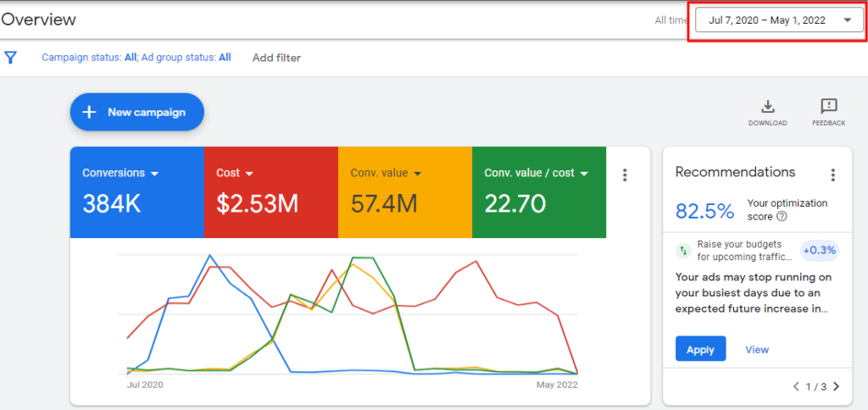This screenshot has height=410, width=868.
Task: Open the scorecard three-dot menu
Action: click(x=625, y=175)
